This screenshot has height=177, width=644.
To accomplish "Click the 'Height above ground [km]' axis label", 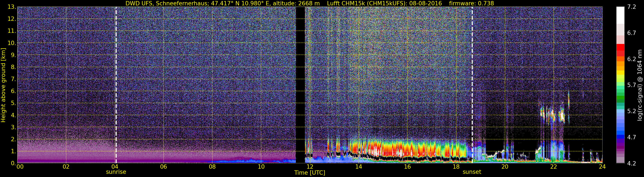I will 3,85.
